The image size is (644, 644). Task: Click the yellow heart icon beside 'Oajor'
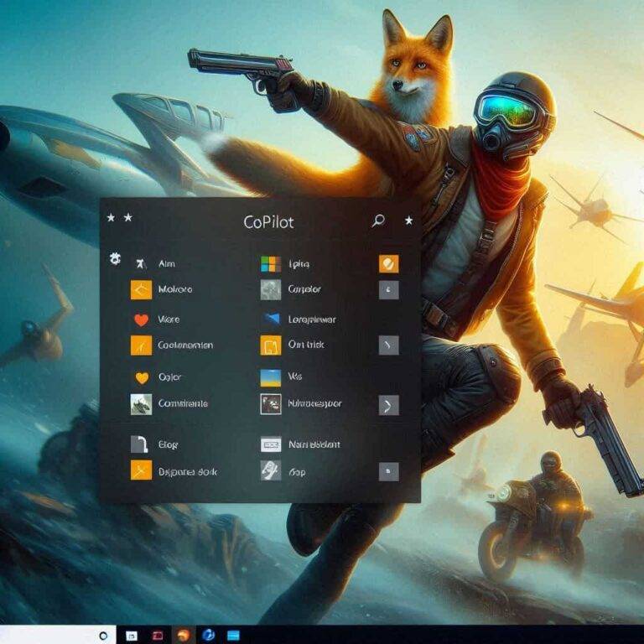coord(142,377)
